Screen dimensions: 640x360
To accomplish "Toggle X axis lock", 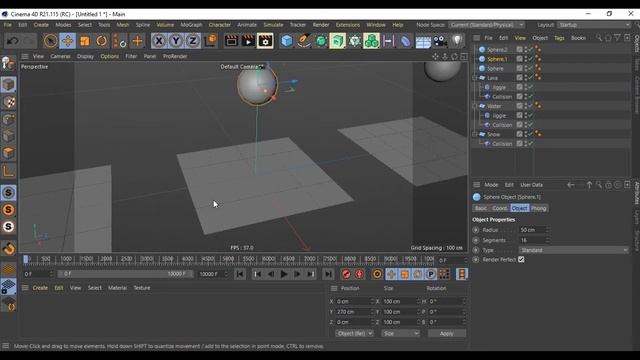I will [159, 41].
